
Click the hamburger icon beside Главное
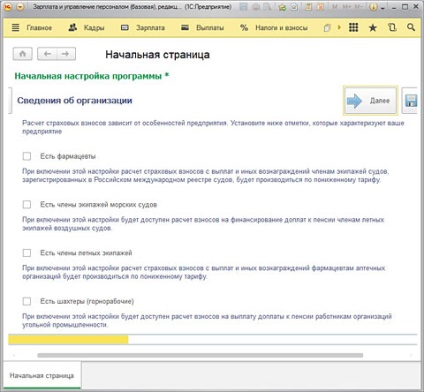pyautogui.click(x=16, y=28)
